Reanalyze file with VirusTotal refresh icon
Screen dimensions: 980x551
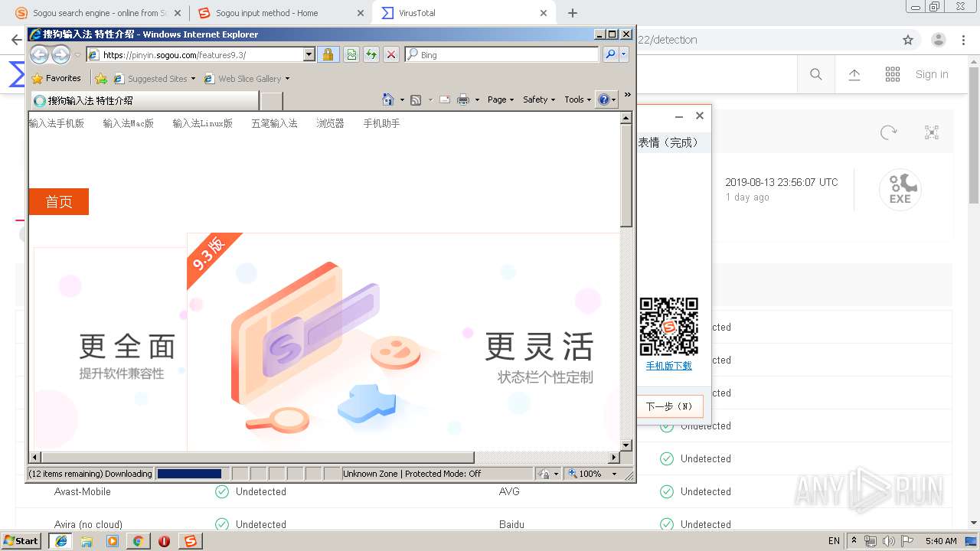point(888,132)
